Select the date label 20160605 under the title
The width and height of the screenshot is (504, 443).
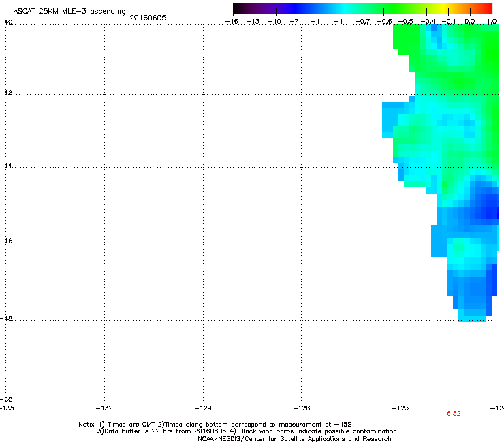(x=148, y=18)
